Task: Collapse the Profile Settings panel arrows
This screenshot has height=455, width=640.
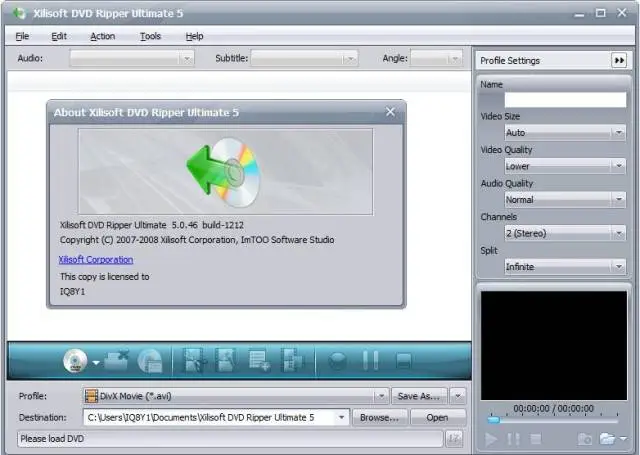Action: pos(619,60)
